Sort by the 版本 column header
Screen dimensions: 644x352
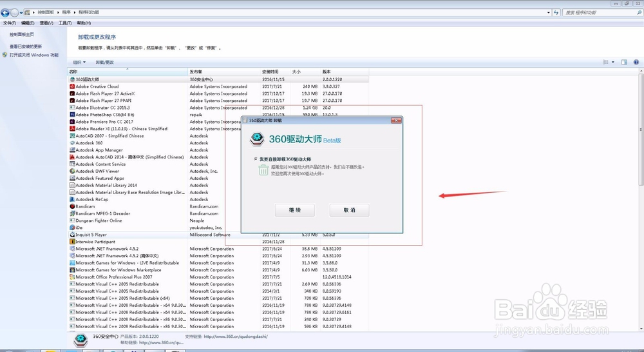point(344,72)
